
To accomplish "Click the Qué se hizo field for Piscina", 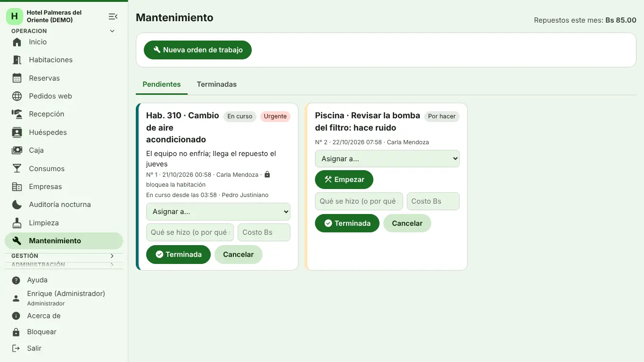I will click(359, 201).
